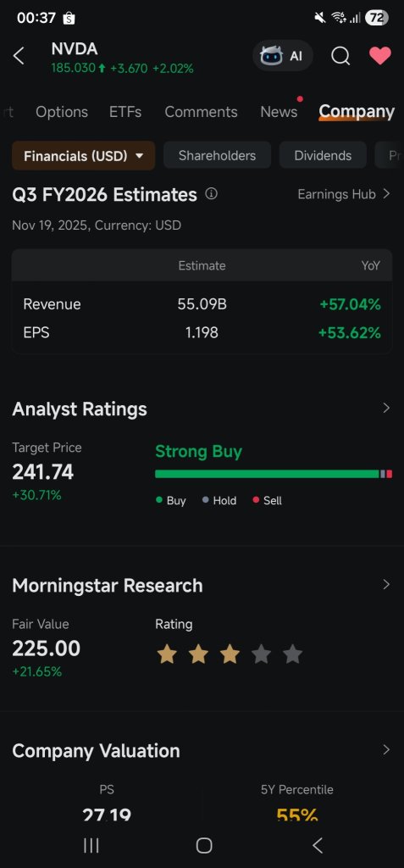This screenshot has width=404, height=868.
Task: Tap the PS valuation label
Action: pos(107,790)
